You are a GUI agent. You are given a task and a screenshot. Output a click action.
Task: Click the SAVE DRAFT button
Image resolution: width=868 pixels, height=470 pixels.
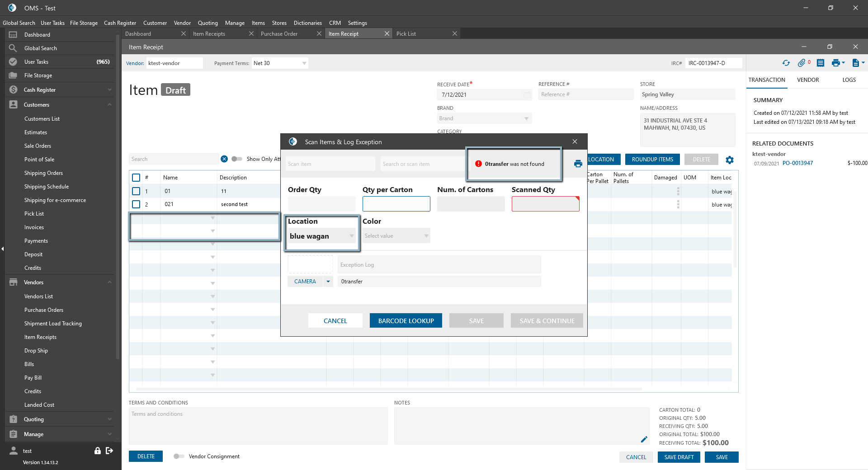(x=679, y=457)
